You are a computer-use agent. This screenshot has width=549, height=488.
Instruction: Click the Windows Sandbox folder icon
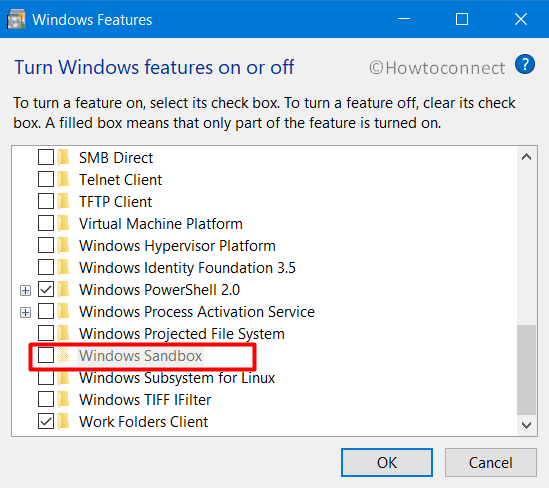(63, 355)
